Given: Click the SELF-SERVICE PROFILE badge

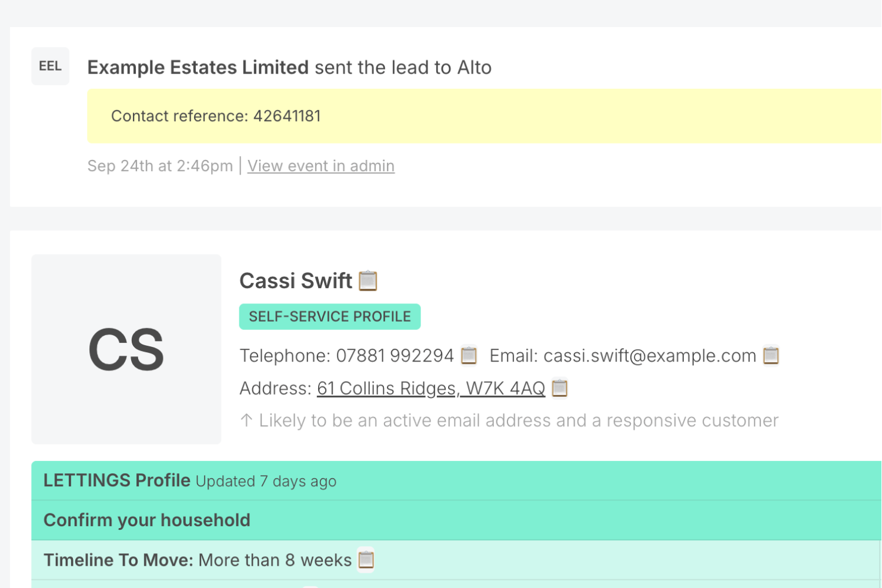Looking at the screenshot, I should (329, 317).
